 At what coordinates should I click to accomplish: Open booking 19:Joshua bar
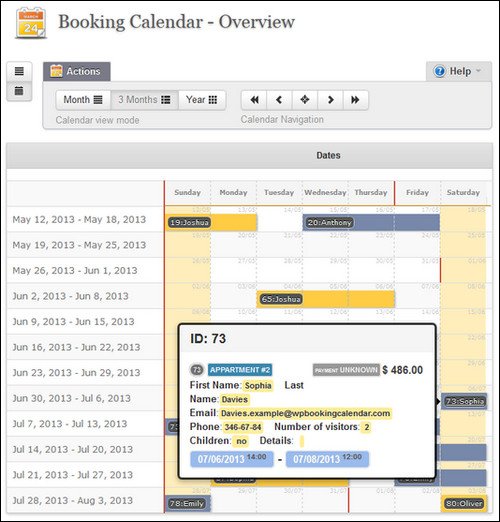coord(211,222)
